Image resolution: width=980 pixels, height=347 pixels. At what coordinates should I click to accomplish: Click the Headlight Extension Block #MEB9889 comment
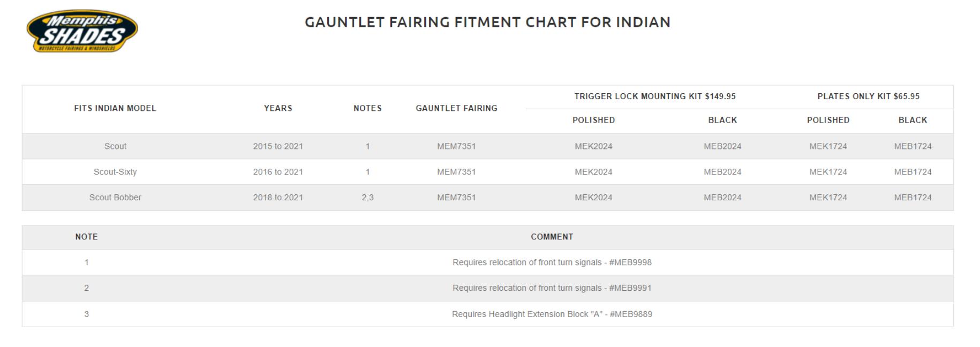552,314
